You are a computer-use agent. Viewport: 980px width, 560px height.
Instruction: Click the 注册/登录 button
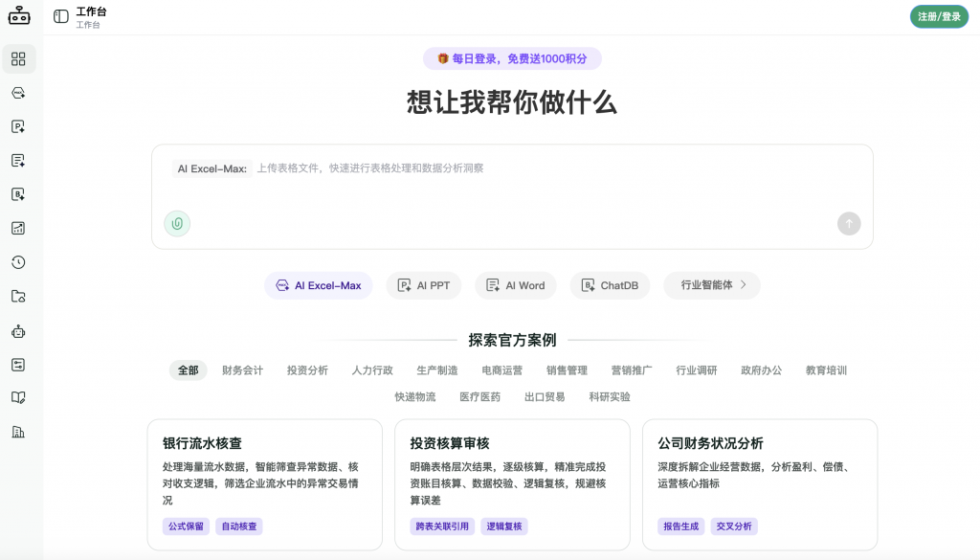point(939,17)
